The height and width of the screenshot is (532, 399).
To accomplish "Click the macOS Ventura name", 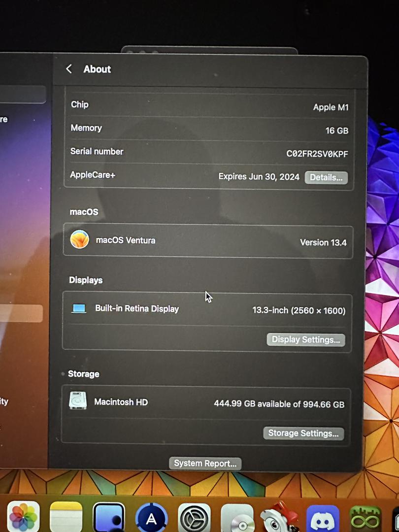I will tap(126, 240).
